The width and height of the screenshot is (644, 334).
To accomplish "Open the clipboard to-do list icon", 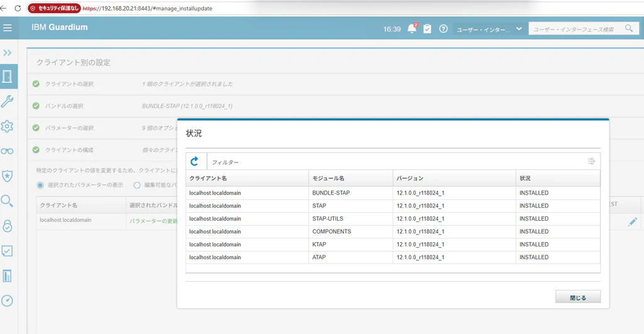I will pos(428,29).
